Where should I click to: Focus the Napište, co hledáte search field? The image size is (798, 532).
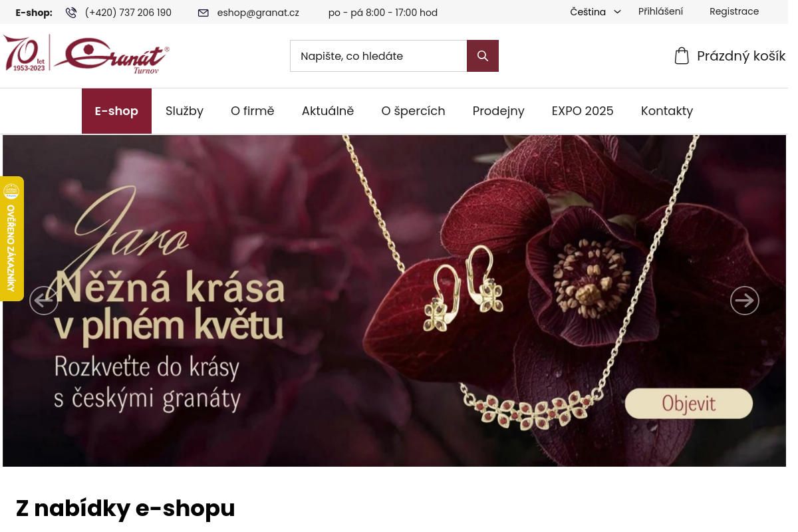coord(378,56)
